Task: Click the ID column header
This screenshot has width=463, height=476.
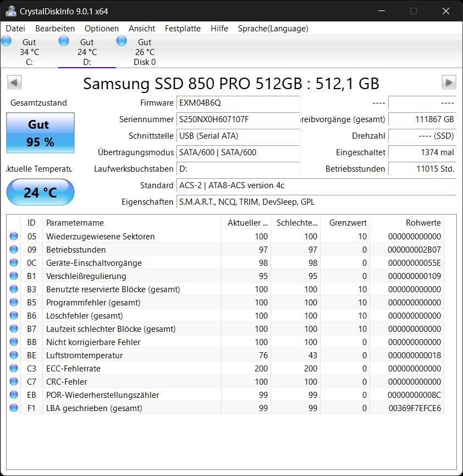Action: (x=31, y=223)
